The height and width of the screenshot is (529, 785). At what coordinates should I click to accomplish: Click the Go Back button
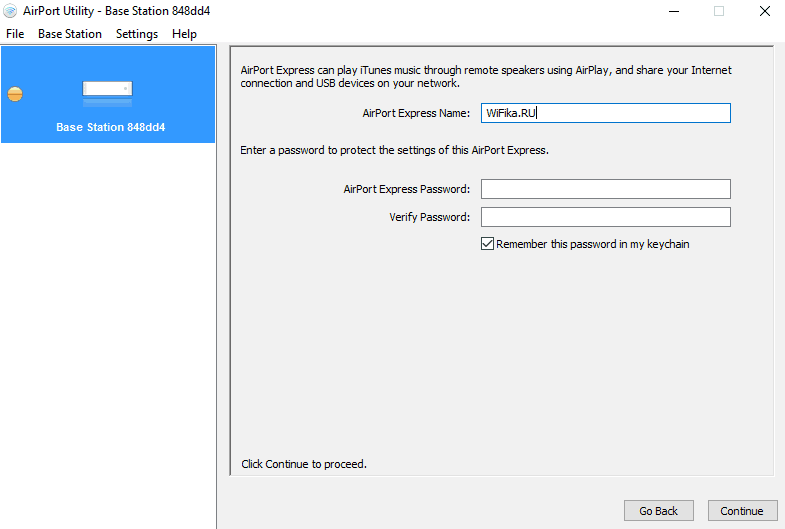[x=658, y=510]
